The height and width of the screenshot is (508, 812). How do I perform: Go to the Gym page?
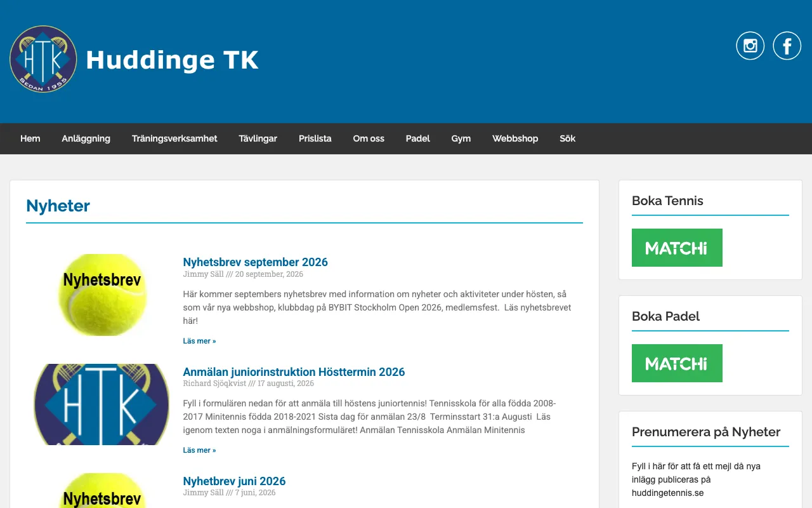coord(461,138)
